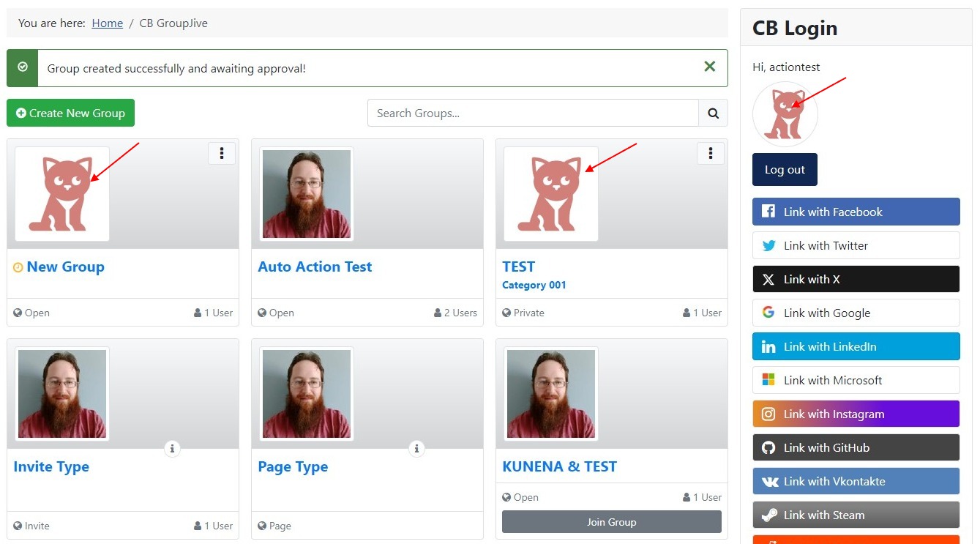Click the globe icon next to Page
The width and height of the screenshot is (980, 544).
pos(262,526)
